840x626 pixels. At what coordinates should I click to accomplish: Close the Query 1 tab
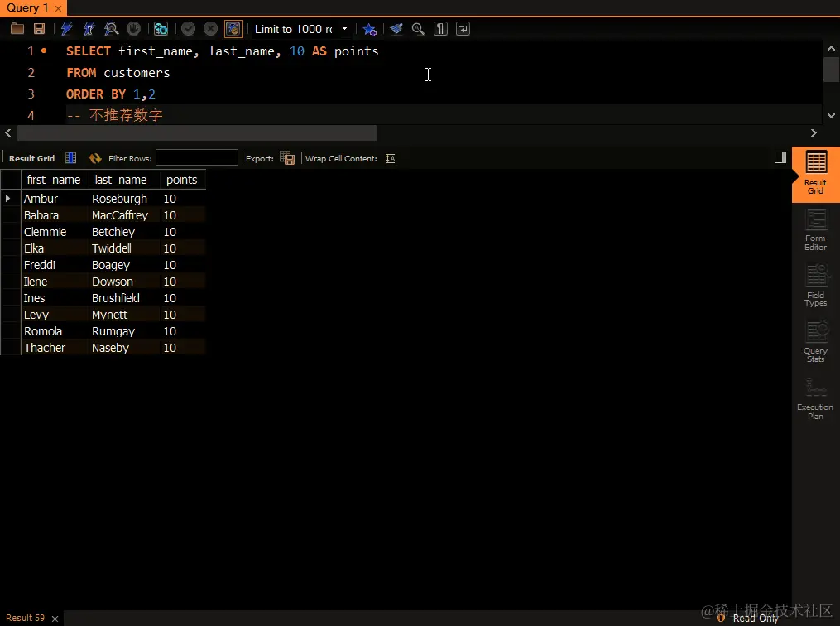(x=58, y=8)
